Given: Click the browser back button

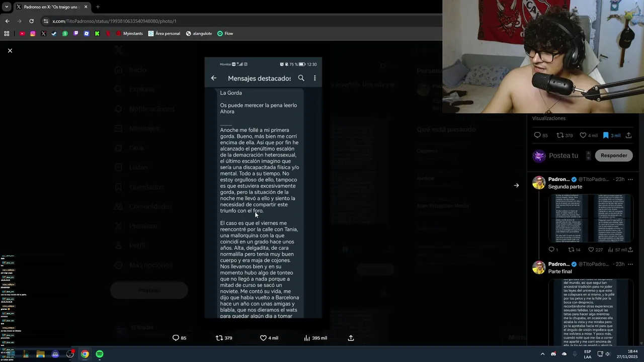Looking at the screenshot, I should 7,21.
